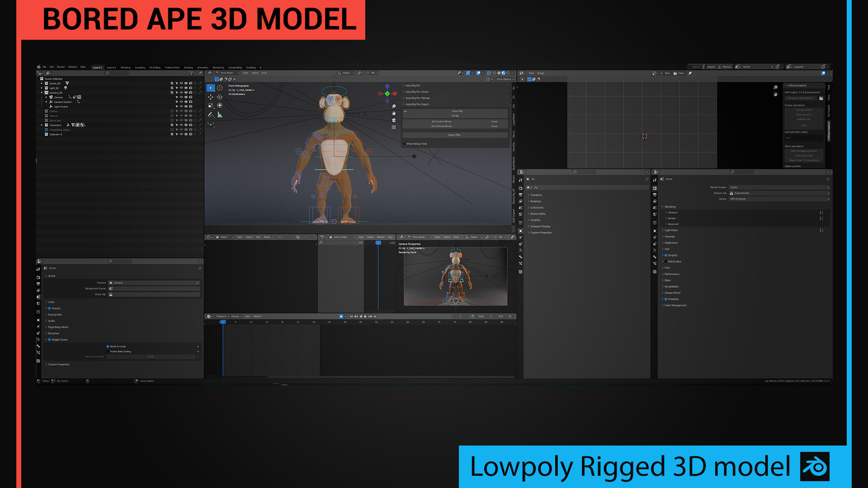
Task: Open the Render properties tab in the properties editor
Action: (x=654, y=187)
